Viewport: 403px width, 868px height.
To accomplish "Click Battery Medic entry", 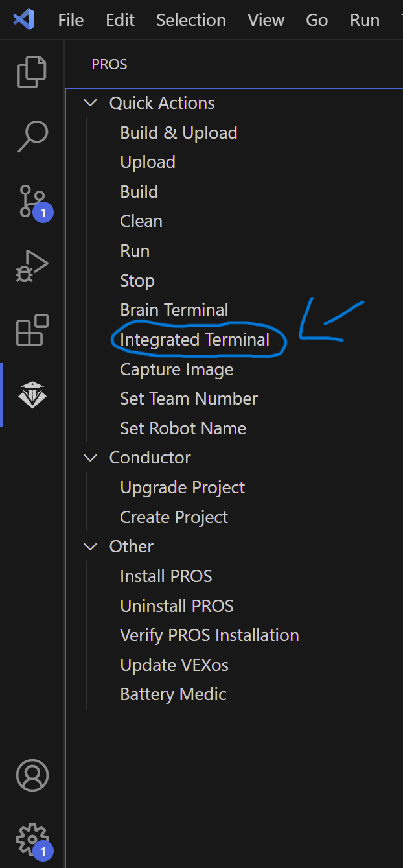I will click(173, 694).
